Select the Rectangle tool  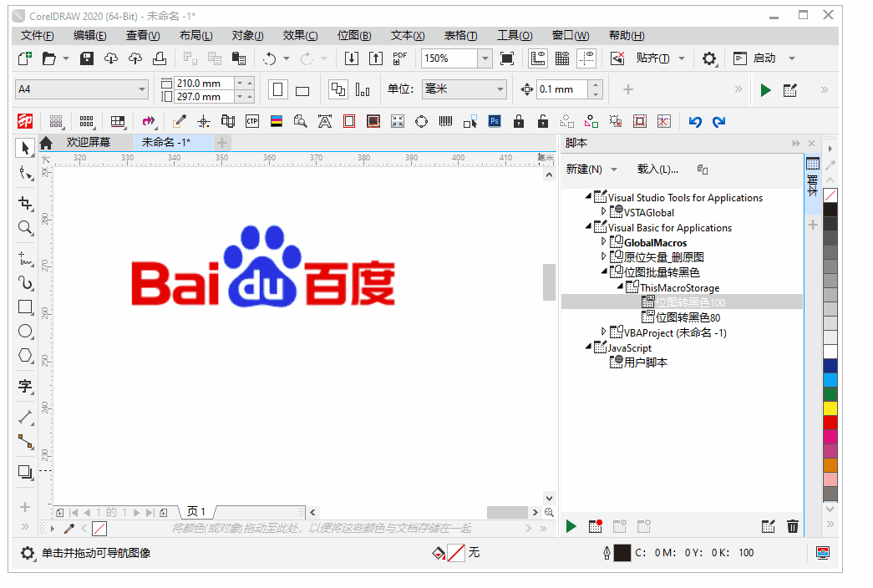25,307
